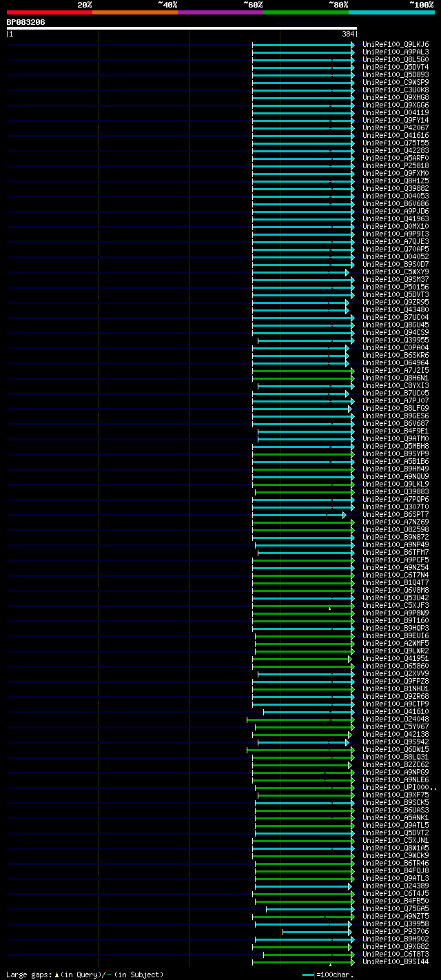
Task: Click label UniRef100_B9SCK5
Action: tap(396, 802)
